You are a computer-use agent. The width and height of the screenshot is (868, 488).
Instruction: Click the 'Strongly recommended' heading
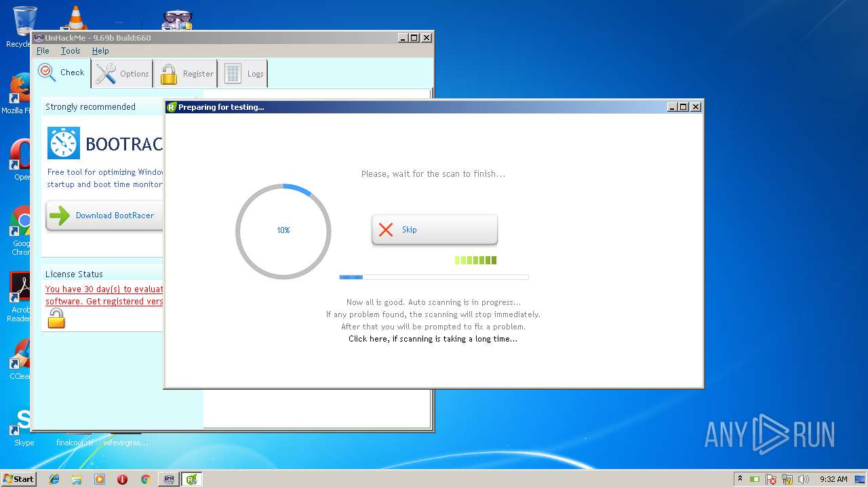pyautogui.click(x=90, y=107)
